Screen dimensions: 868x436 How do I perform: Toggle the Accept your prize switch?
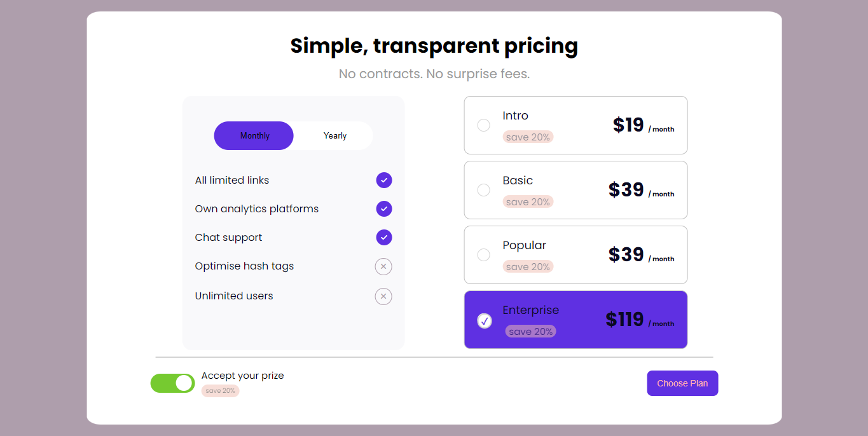[172, 383]
